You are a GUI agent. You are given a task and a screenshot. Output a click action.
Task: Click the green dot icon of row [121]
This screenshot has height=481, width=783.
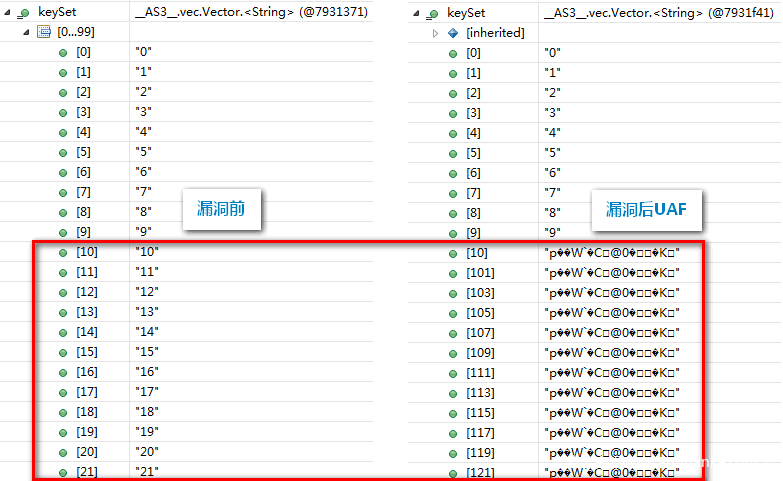tap(453, 474)
